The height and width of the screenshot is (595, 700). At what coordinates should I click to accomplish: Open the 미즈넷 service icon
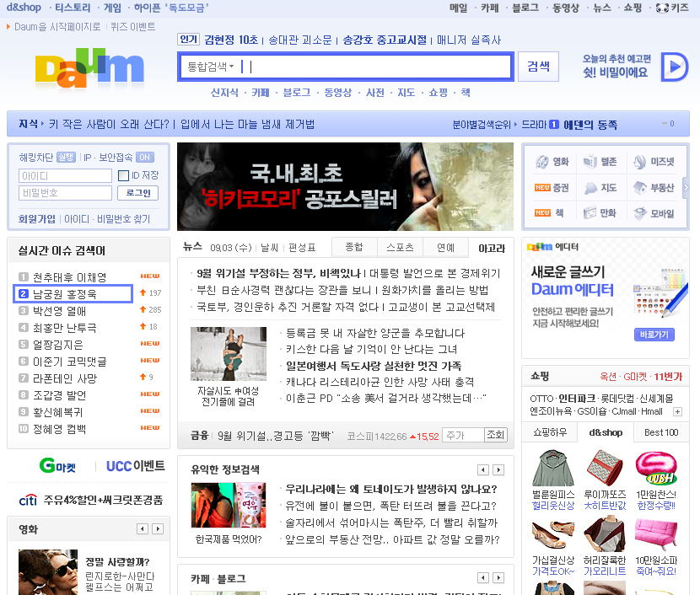[x=654, y=162]
